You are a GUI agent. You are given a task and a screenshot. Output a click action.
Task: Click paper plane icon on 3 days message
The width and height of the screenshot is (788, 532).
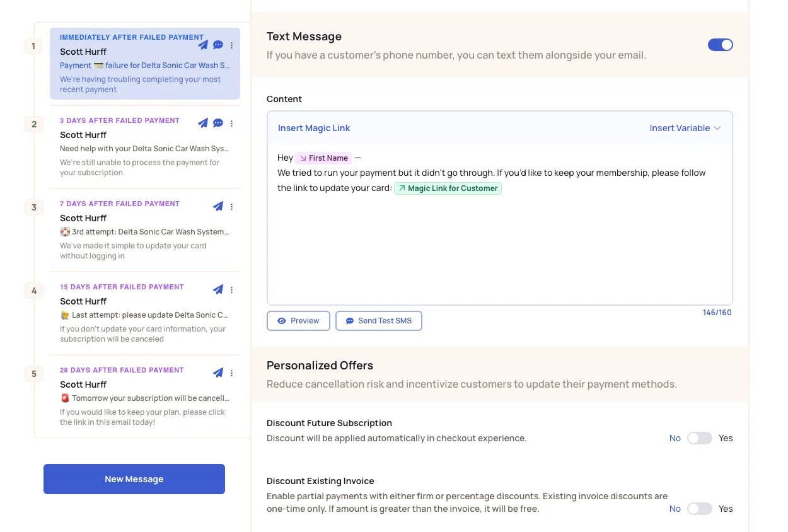point(203,123)
